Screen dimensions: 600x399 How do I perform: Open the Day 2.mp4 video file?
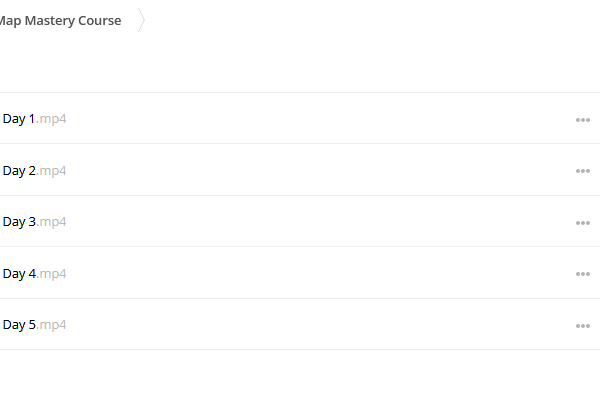coord(34,171)
